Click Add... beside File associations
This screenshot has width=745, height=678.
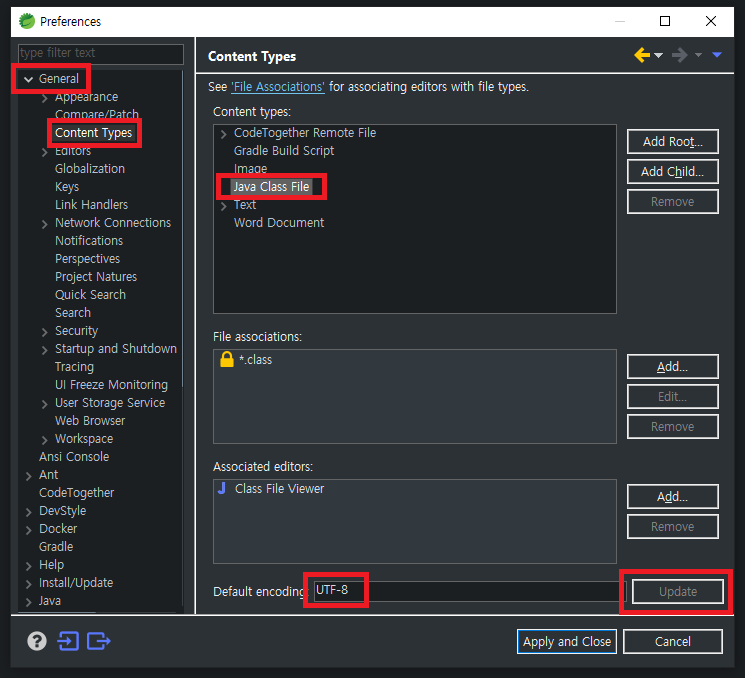coord(672,366)
